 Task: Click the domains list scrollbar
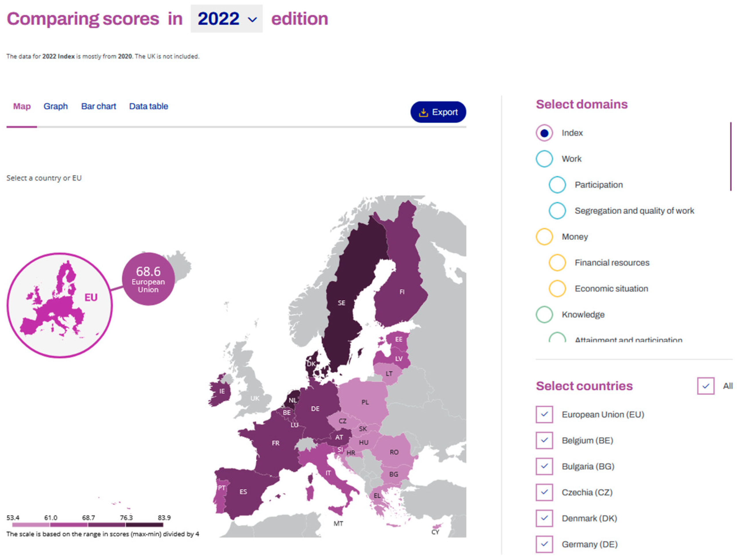point(730,157)
